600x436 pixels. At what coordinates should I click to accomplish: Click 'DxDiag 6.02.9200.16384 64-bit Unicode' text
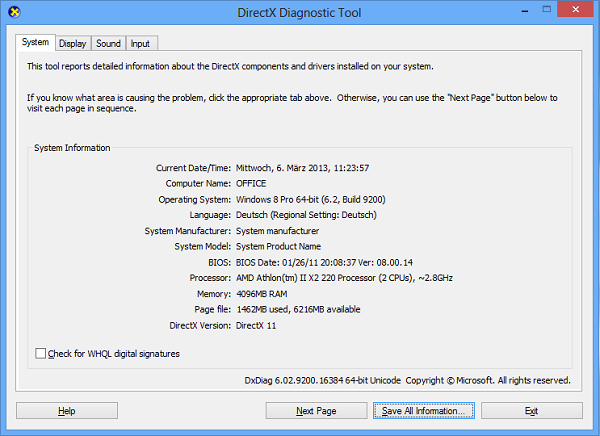click(x=323, y=380)
